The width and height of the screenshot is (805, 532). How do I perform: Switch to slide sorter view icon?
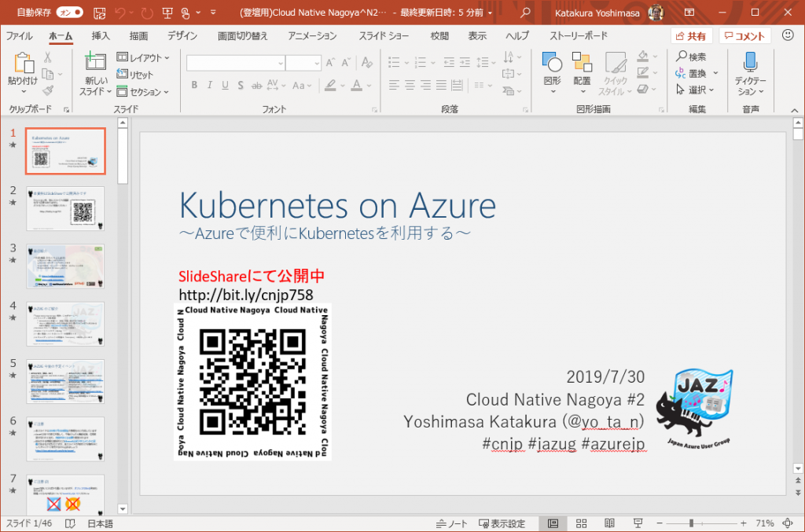click(581, 523)
